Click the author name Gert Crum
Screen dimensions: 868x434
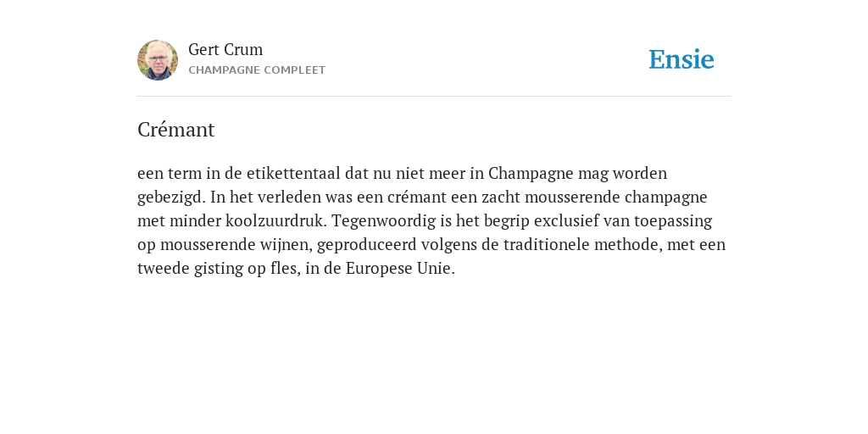pos(225,49)
